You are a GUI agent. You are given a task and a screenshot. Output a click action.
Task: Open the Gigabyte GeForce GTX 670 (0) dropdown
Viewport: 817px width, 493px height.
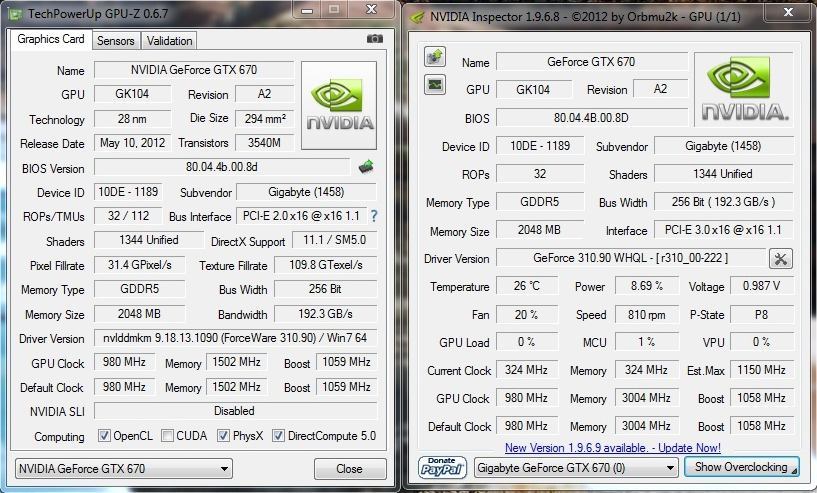(576, 467)
